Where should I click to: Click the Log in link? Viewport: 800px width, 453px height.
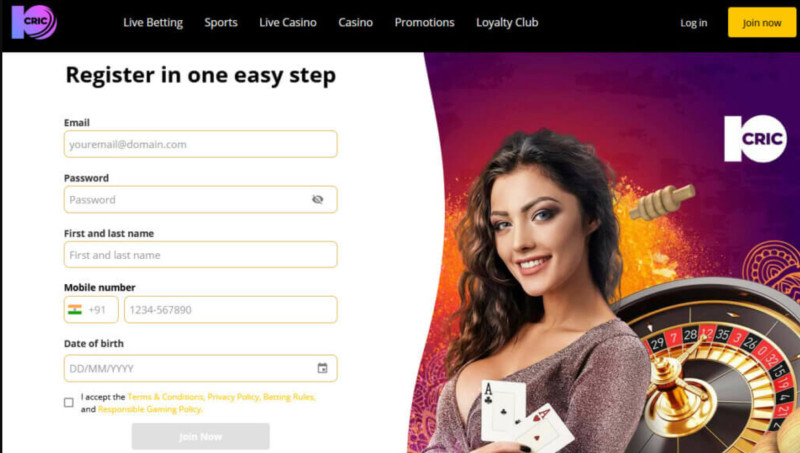693,23
